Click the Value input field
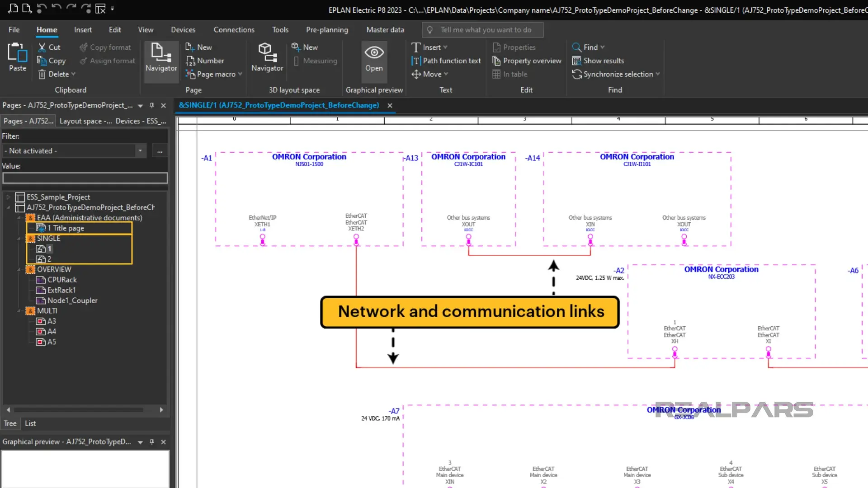 [85, 178]
